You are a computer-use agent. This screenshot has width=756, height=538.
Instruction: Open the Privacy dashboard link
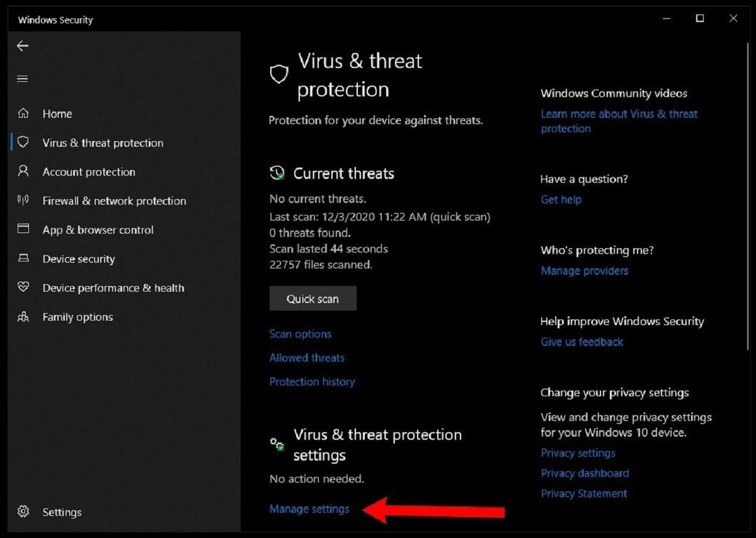click(585, 473)
